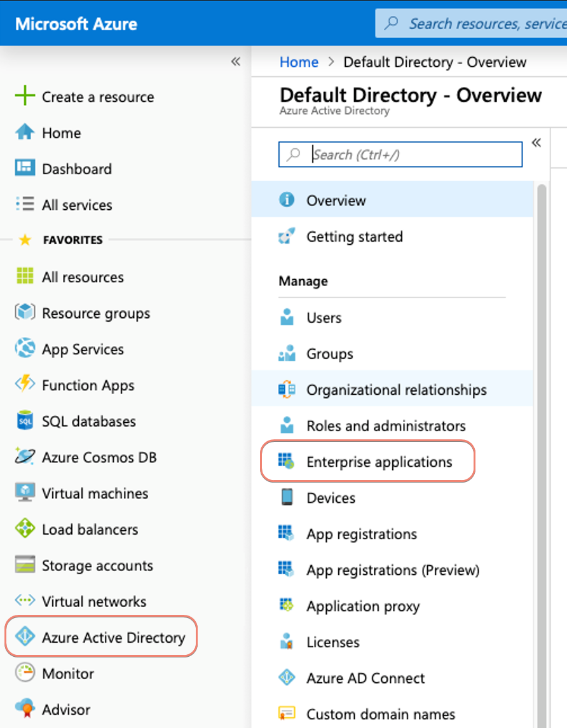567x728 pixels.
Task: Click the Microsoft Azure logo text
Action: tap(76, 24)
